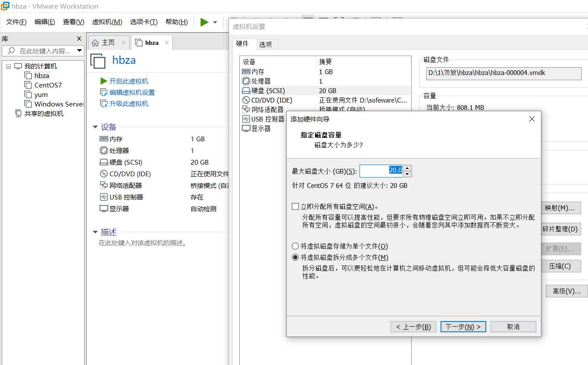Viewport: 588px width, 365px height.
Task: Close the 主页 tab with its X
Action: pyautogui.click(x=123, y=42)
